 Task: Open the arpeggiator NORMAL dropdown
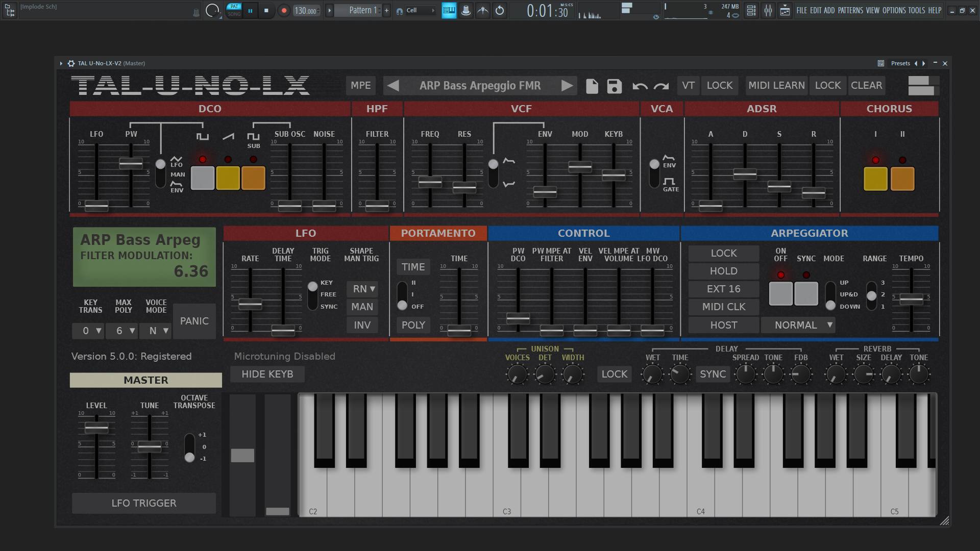[x=798, y=325]
